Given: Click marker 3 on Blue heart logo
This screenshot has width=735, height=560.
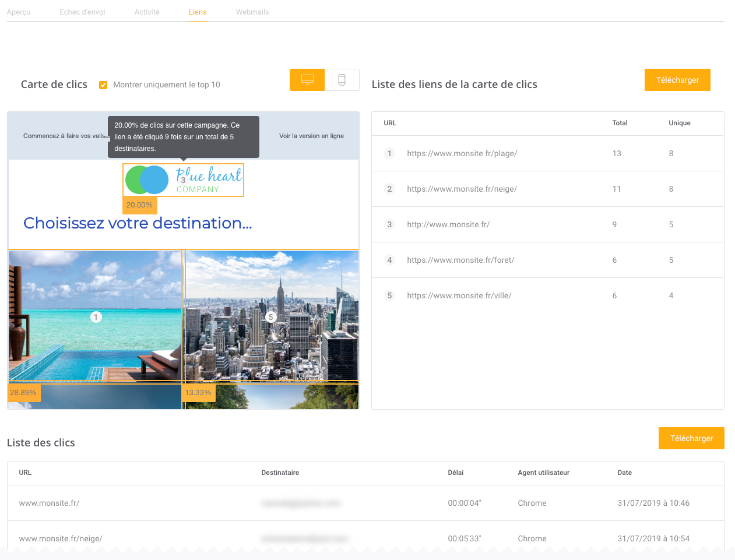Looking at the screenshot, I should [x=183, y=180].
